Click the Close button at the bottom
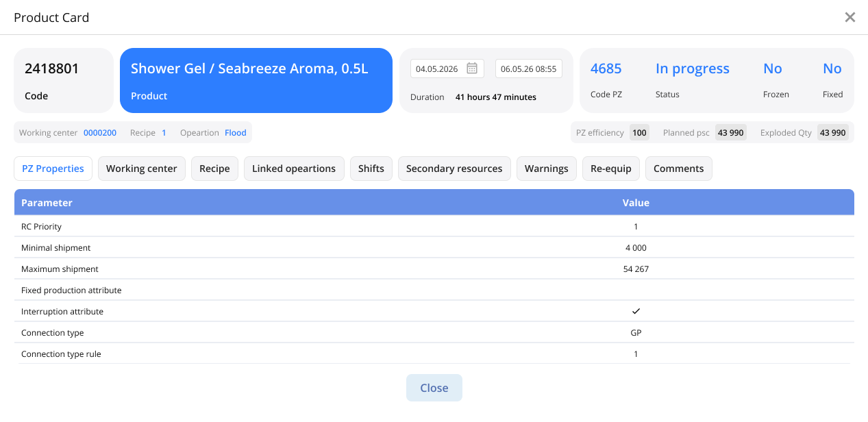 click(x=434, y=388)
